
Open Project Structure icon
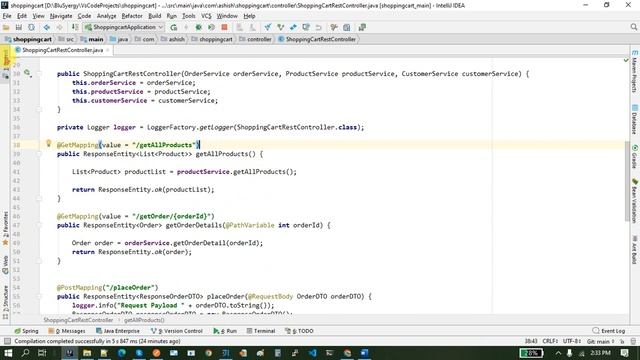347,27
